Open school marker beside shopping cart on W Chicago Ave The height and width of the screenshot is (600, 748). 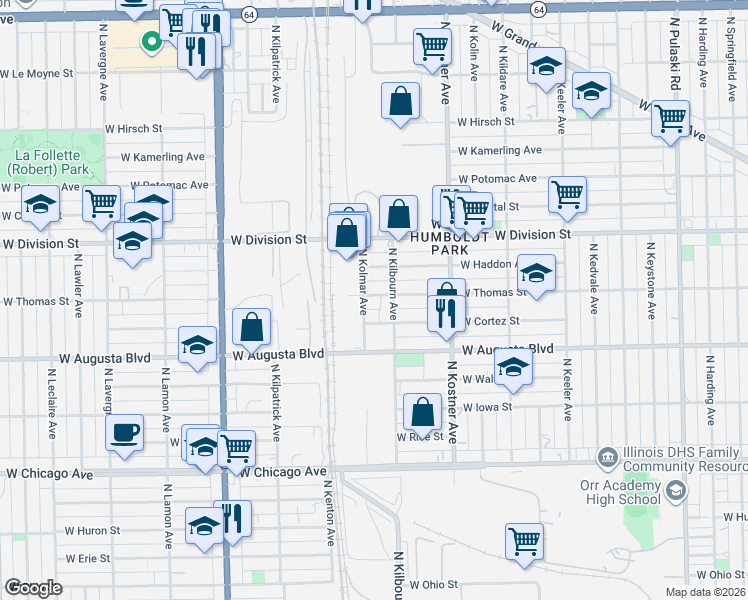tap(205, 450)
